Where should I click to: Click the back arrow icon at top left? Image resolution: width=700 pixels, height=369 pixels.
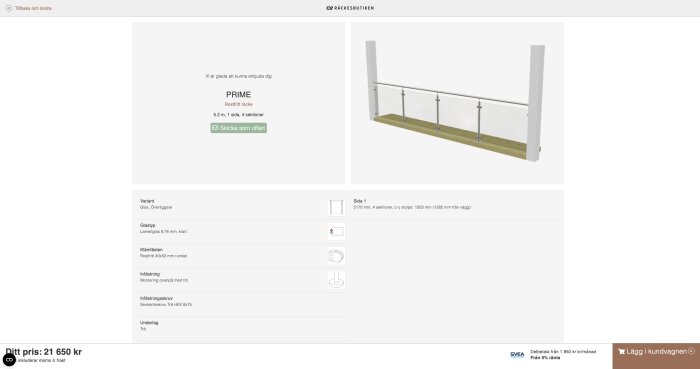[x=8, y=8]
